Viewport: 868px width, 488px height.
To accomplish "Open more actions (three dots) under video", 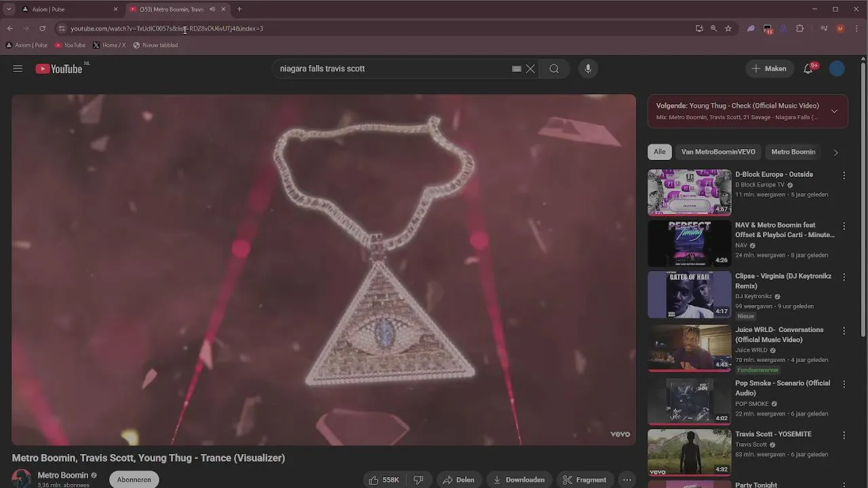I will tap(627, 480).
